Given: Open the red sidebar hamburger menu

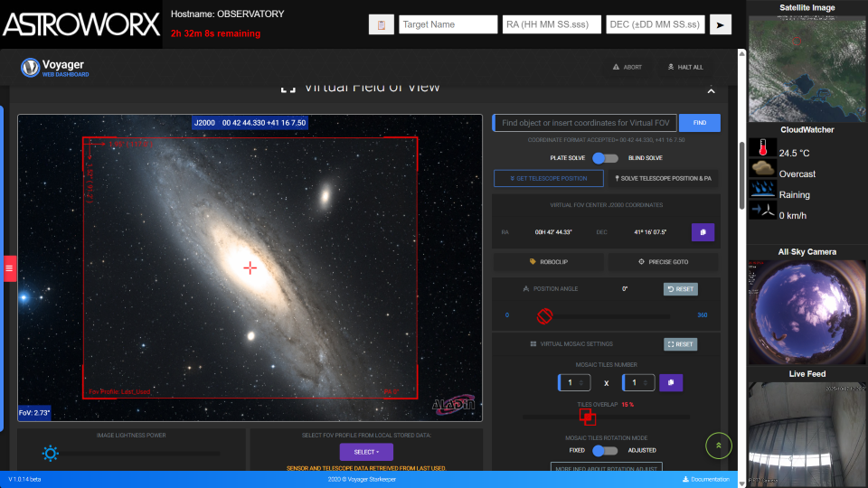Looking at the screenshot, I should point(10,268).
